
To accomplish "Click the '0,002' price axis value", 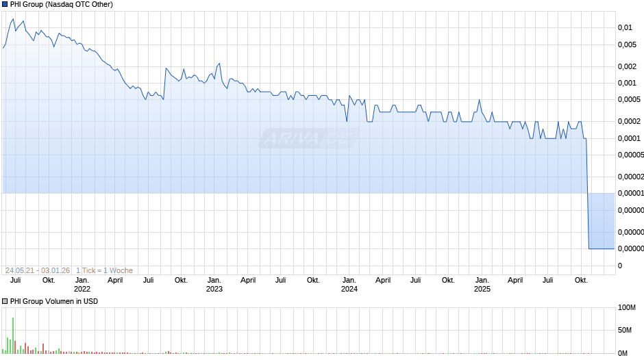I will [x=627, y=66].
